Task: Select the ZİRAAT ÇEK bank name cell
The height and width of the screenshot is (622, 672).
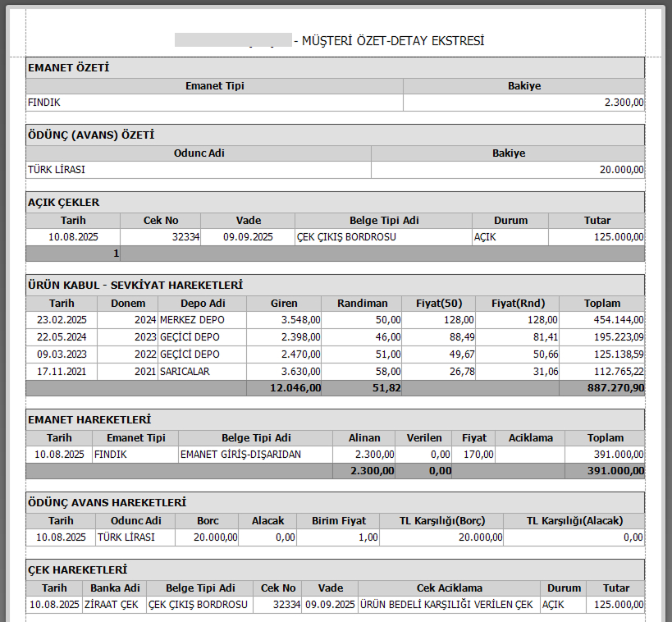Action: (x=113, y=604)
